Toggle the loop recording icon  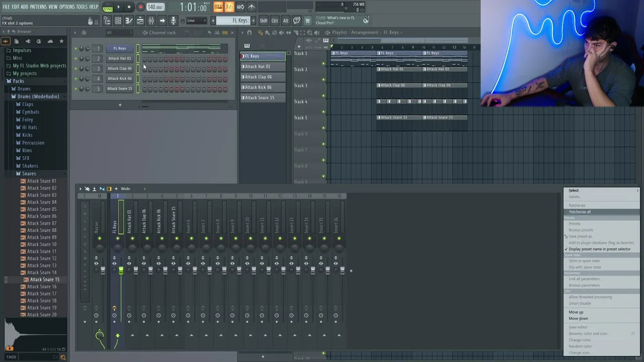240,7
